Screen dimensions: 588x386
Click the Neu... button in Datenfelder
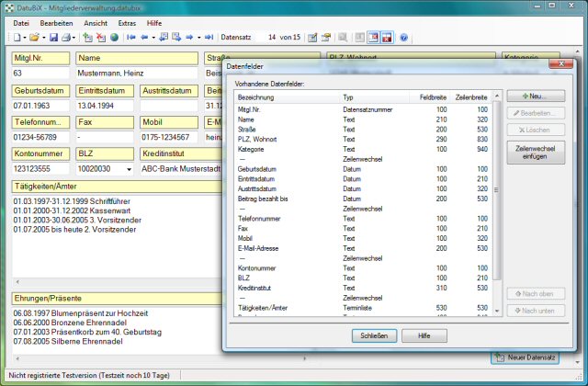pos(535,96)
